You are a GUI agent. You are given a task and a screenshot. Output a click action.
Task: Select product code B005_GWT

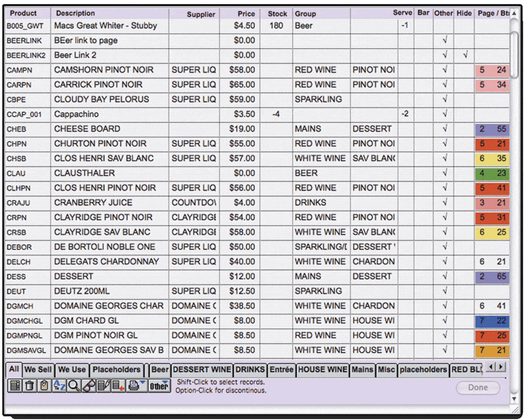click(x=25, y=26)
